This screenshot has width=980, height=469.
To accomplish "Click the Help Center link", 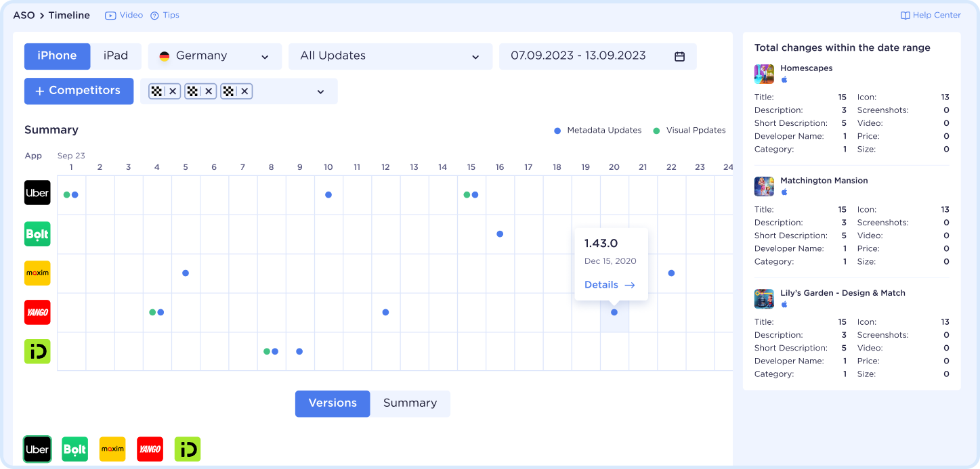I will click(x=930, y=16).
